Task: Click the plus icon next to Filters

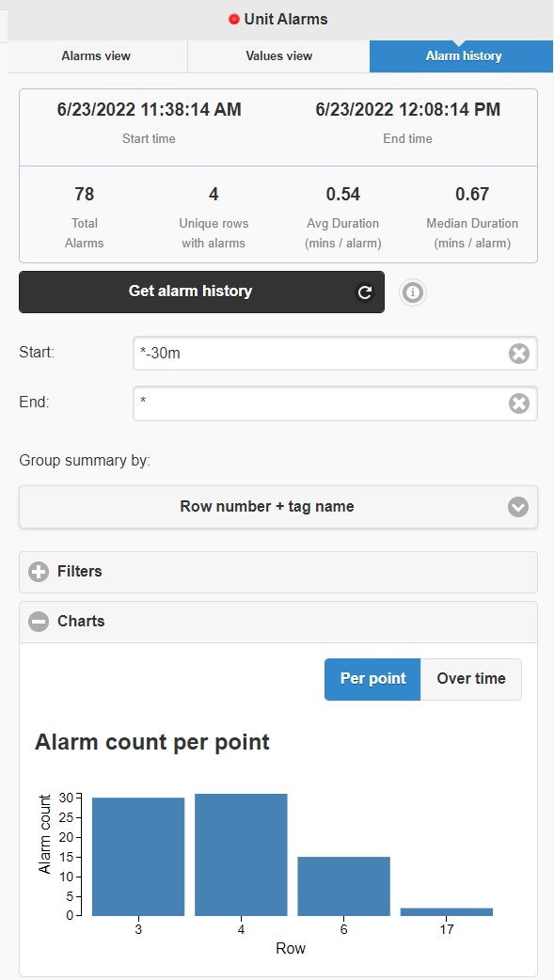Action: (39, 572)
